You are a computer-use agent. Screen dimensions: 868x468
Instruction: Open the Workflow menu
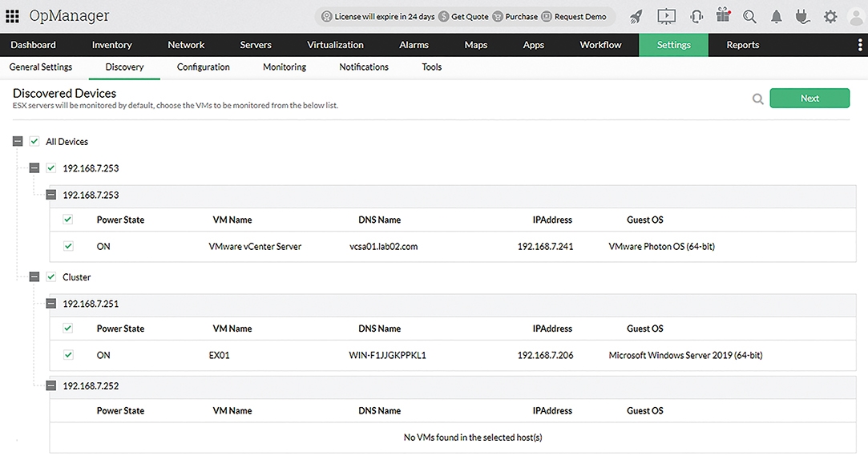(600, 45)
